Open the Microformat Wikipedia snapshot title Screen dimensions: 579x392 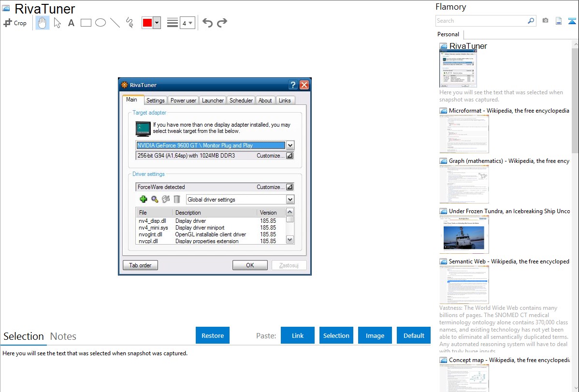[509, 111]
